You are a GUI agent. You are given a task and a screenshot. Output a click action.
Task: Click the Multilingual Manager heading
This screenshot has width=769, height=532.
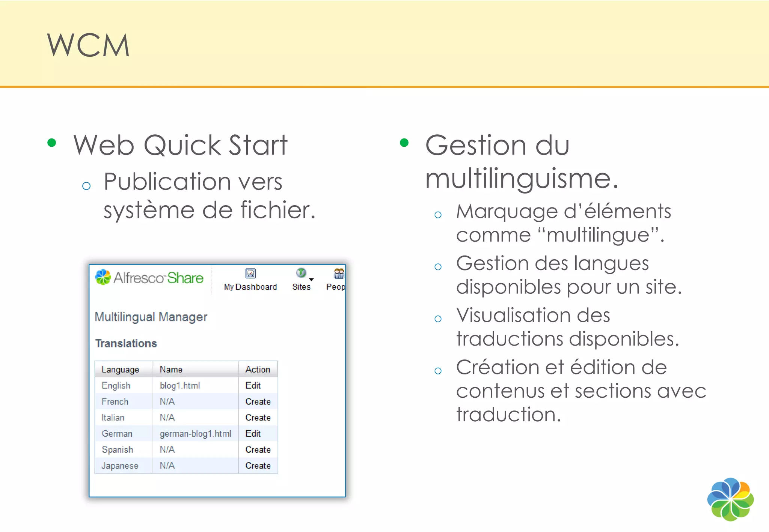tap(151, 317)
